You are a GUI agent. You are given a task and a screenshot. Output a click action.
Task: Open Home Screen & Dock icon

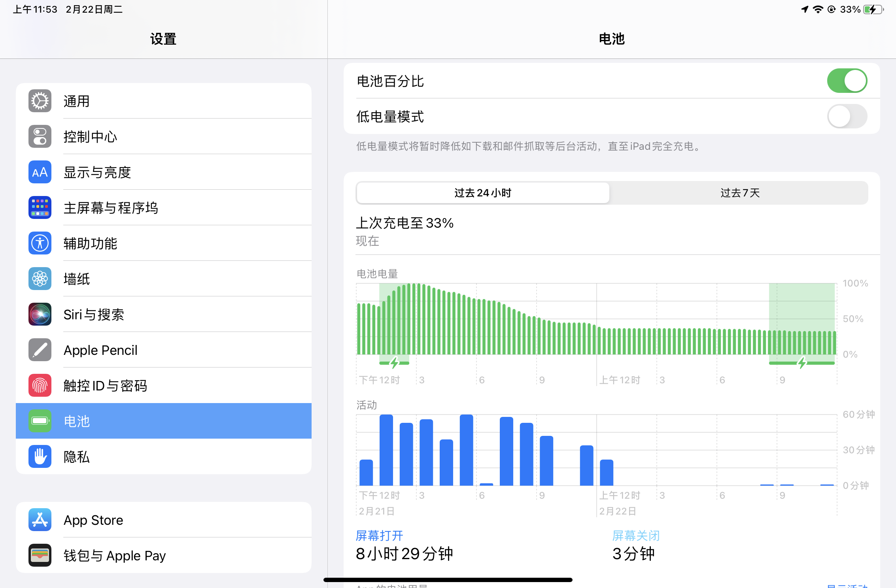click(x=40, y=208)
